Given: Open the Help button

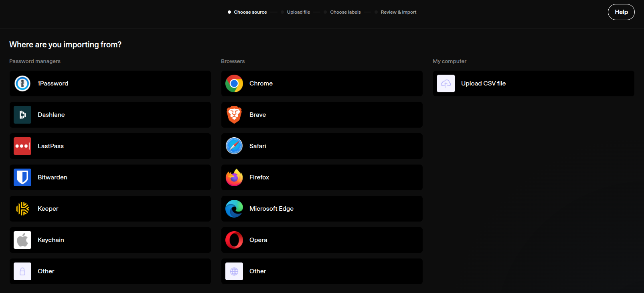Looking at the screenshot, I should pyautogui.click(x=621, y=12).
